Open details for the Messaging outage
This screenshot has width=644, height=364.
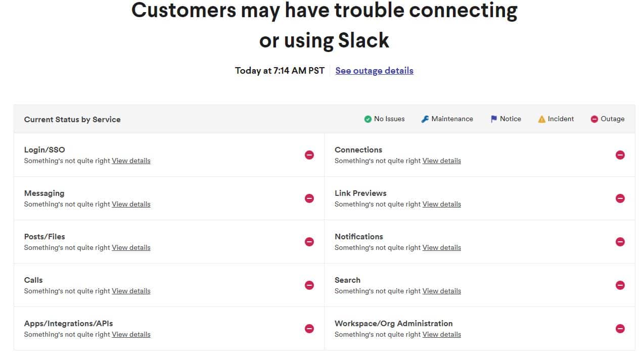pos(131,204)
